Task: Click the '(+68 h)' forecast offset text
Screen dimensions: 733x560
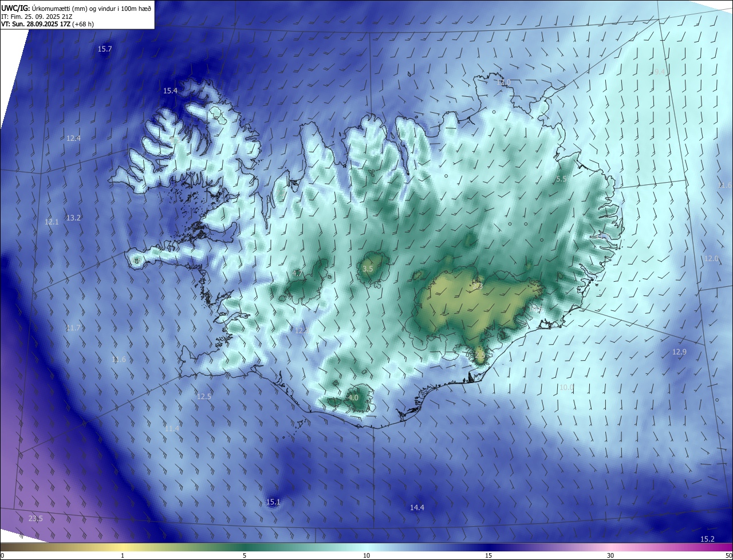Action: pyautogui.click(x=84, y=24)
